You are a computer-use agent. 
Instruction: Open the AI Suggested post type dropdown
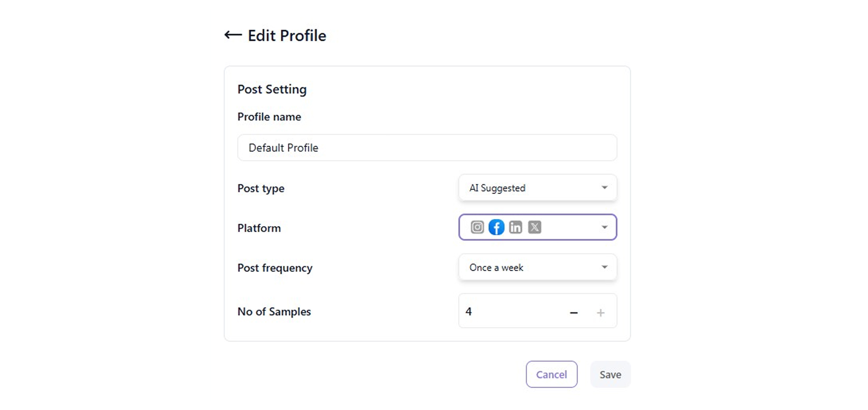tap(537, 188)
